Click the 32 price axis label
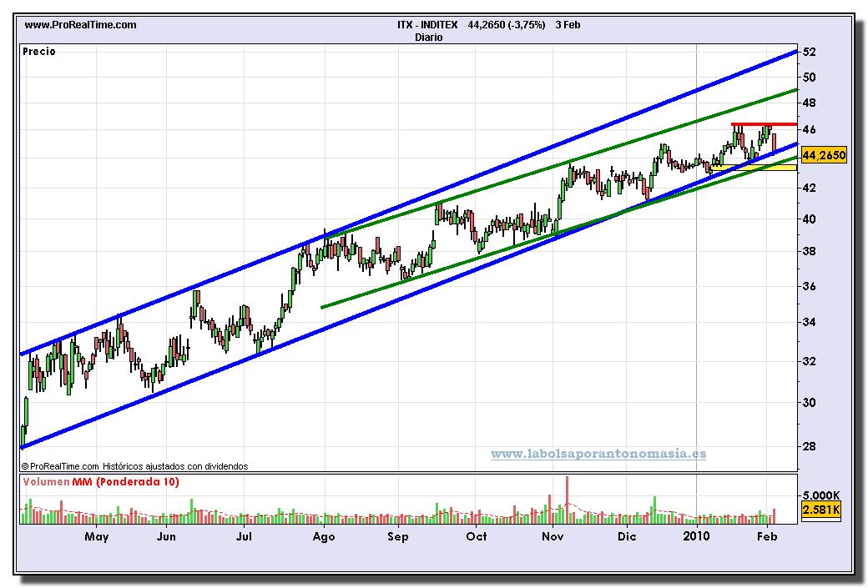 (x=810, y=361)
